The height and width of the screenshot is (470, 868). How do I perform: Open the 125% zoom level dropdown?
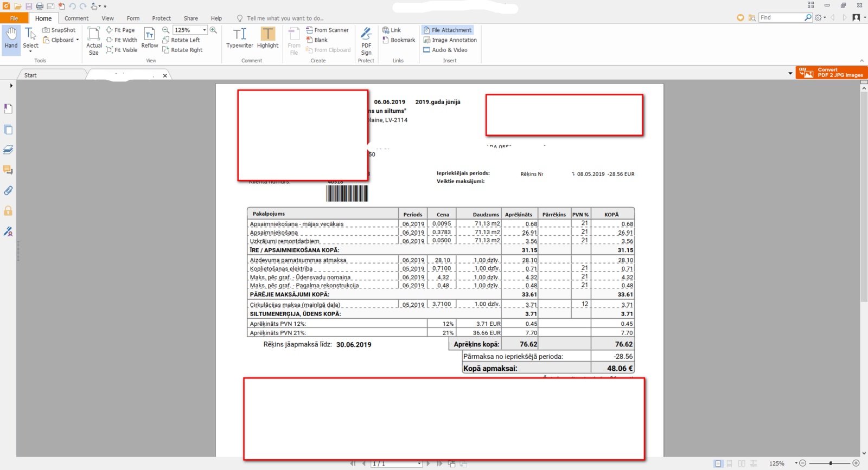205,30
